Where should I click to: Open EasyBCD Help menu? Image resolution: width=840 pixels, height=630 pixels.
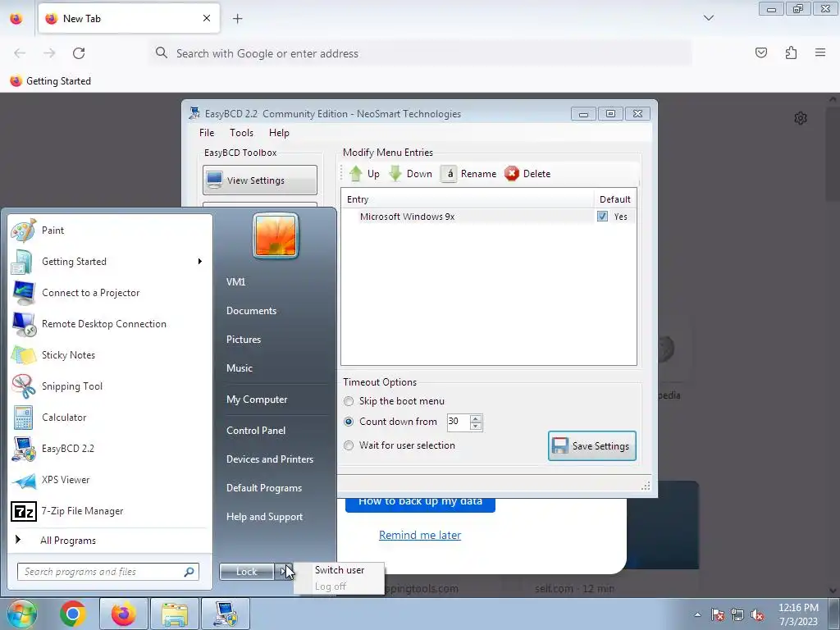279,133
